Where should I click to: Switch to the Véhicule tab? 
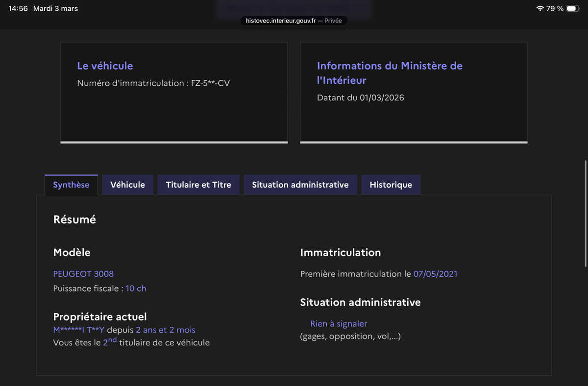click(127, 185)
